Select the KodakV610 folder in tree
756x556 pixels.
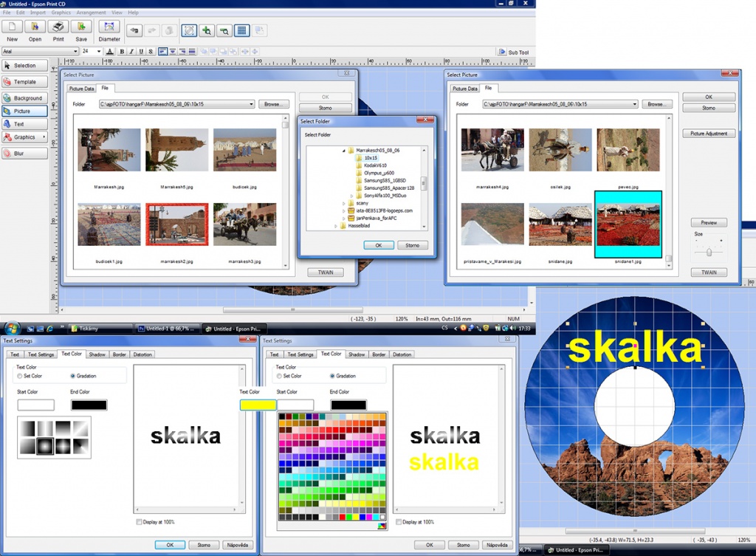[x=375, y=165]
